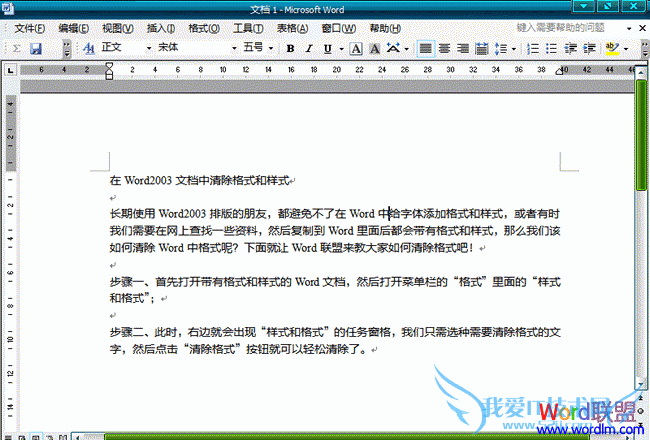Expand toolbar options at the toolbar's right end
This screenshot has height=440, width=650.
click(645, 49)
